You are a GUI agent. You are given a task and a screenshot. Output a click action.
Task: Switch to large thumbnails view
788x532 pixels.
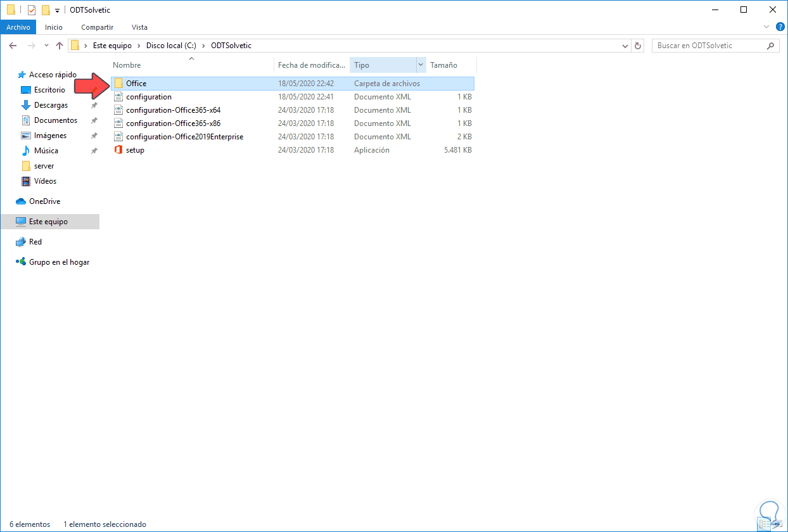point(778,524)
